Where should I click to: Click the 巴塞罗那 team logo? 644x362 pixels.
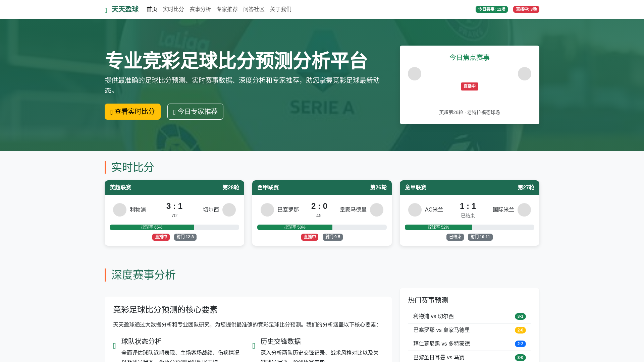click(x=267, y=210)
